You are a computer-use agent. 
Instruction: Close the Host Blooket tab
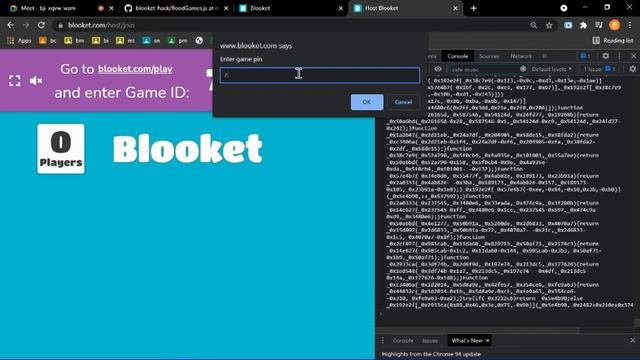pos(456,8)
